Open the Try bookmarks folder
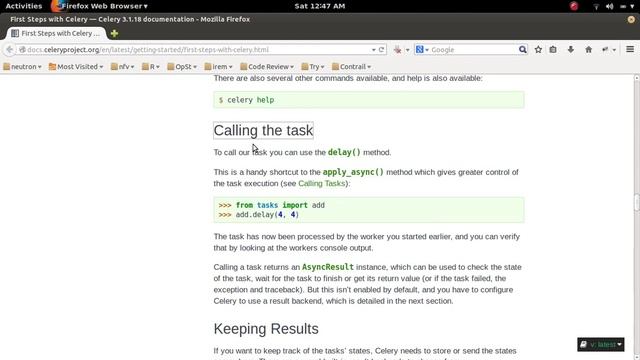Image resolution: width=640 pixels, height=360 pixels. pos(313,67)
